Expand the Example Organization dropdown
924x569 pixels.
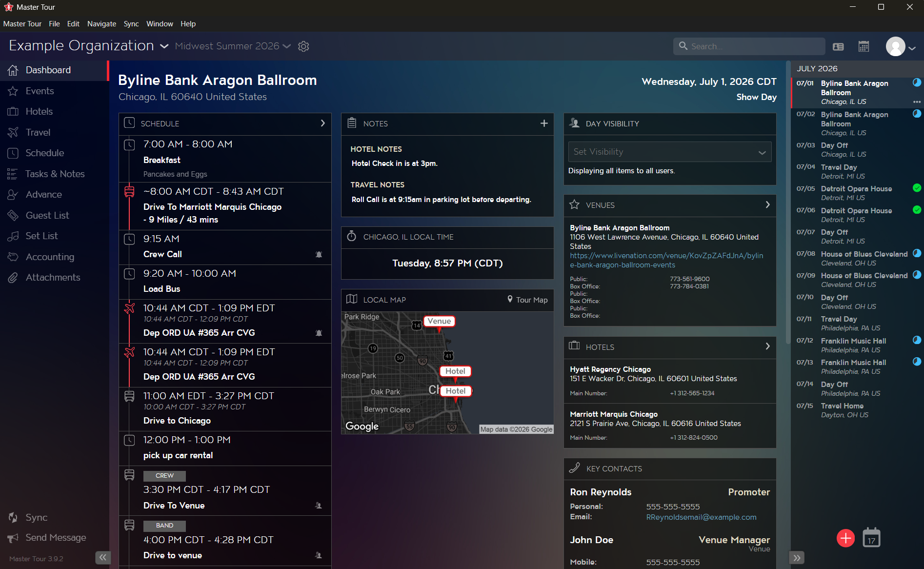click(164, 46)
